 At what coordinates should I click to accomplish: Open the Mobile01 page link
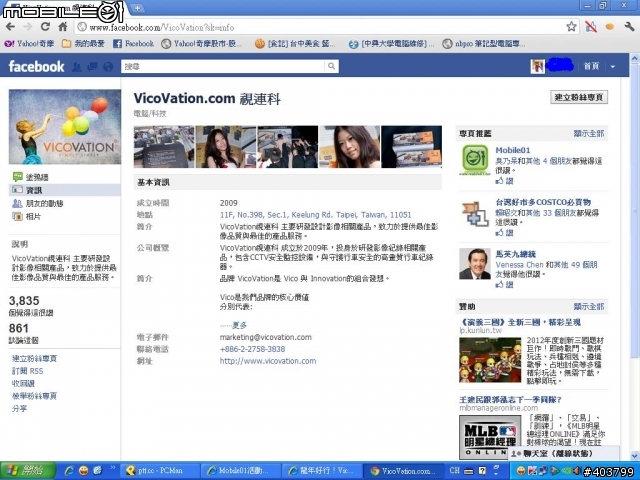[x=513, y=150]
